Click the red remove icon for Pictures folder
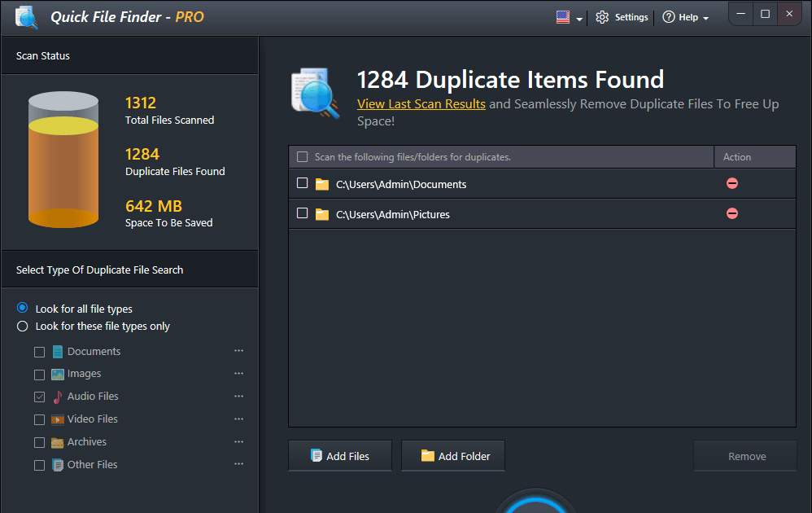This screenshot has width=812, height=513. 731,213
